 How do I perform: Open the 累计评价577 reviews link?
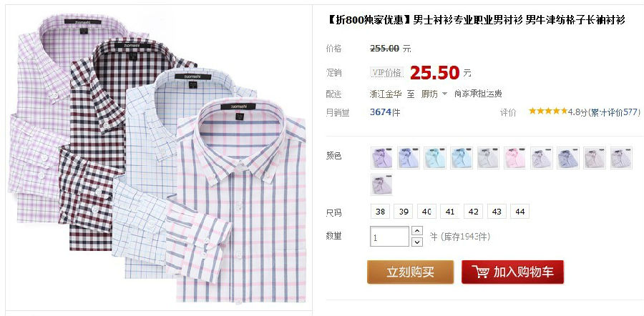point(614,112)
